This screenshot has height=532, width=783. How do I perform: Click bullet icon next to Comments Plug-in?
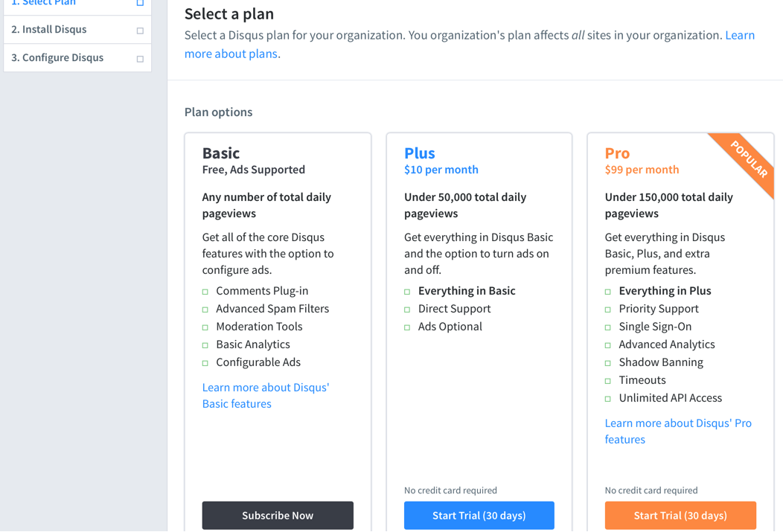tap(205, 292)
